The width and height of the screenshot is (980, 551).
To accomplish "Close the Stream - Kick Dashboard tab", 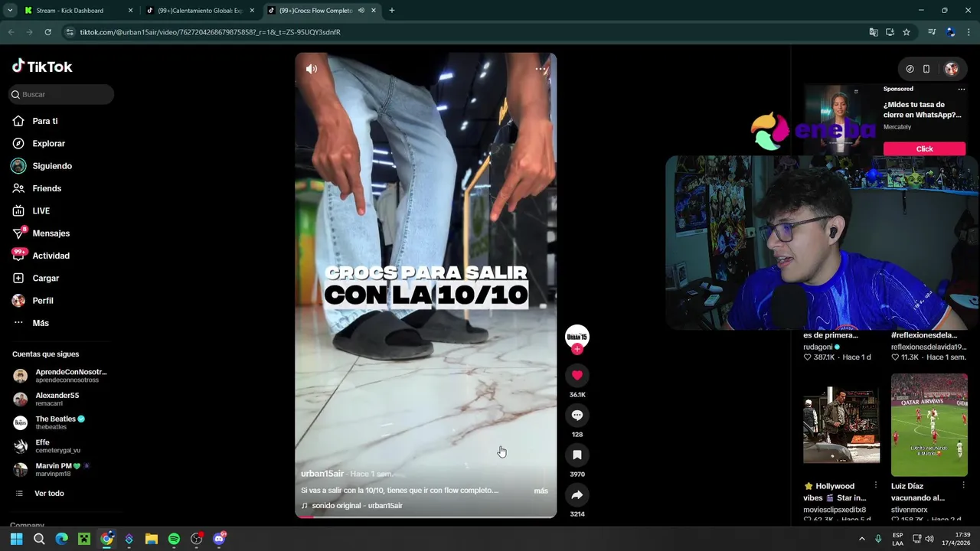I will [x=130, y=11].
